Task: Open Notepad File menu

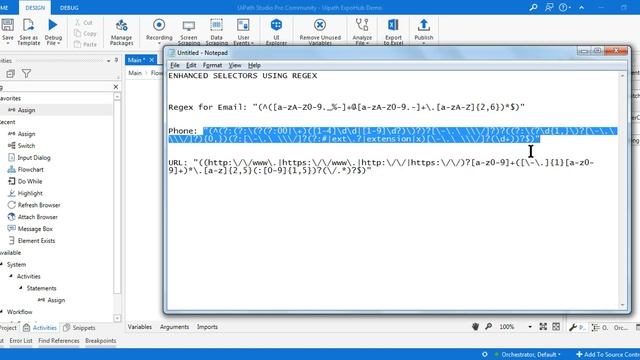Action: 175,65
